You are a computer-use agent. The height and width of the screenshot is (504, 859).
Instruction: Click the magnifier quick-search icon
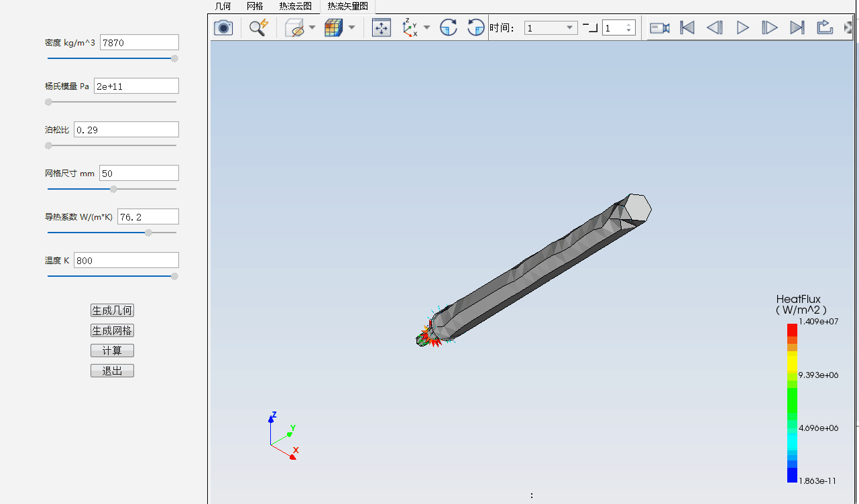[x=258, y=27]
